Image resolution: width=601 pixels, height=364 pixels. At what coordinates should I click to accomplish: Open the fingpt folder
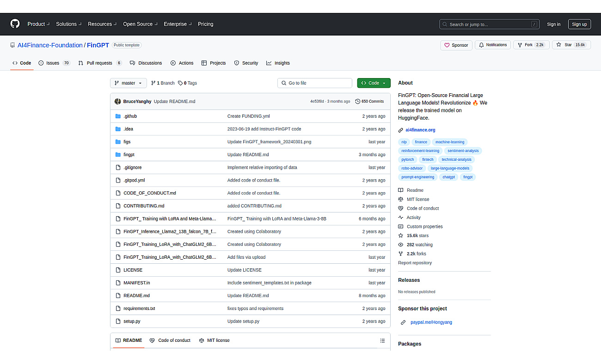(129, 155)
